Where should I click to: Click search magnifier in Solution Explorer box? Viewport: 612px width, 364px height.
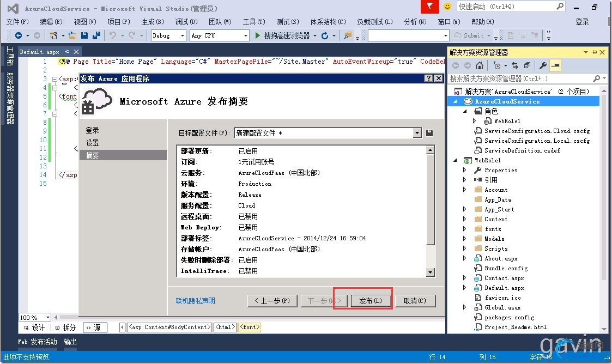(x=596, y=78)
